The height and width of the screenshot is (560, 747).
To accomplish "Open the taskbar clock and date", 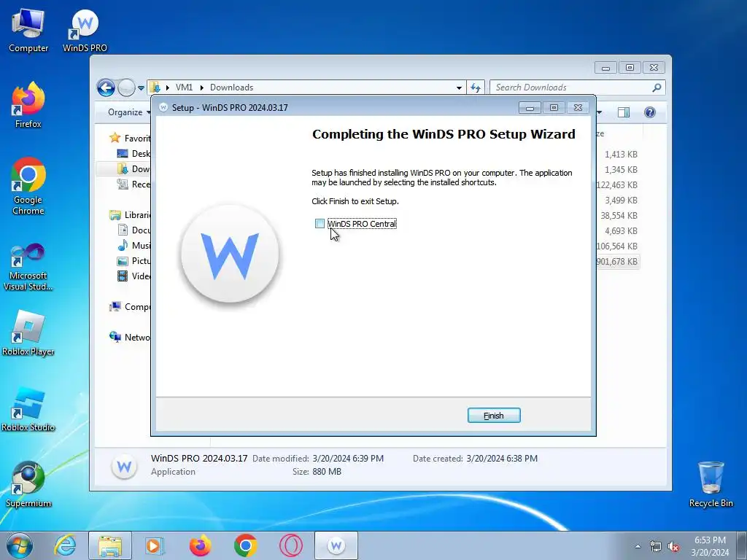I will (710, 546).
